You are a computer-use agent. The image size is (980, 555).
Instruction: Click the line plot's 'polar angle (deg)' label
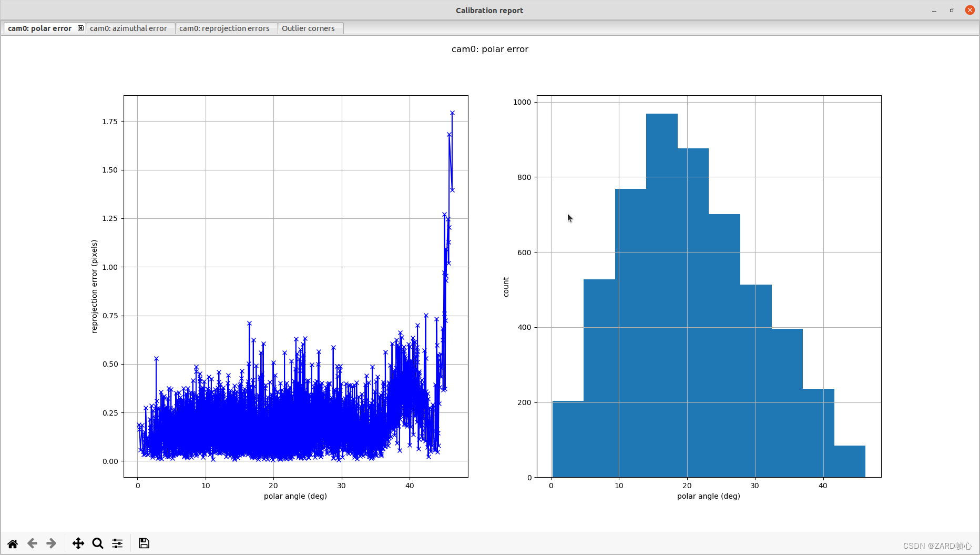click(295, 496)
